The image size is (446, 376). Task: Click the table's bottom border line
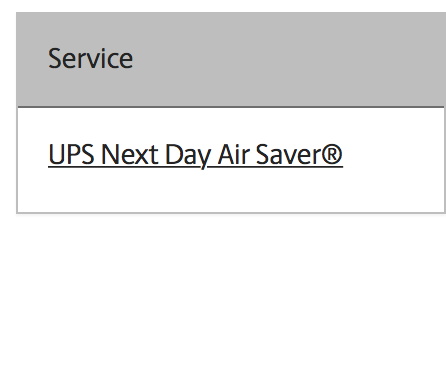(x=231, y=212)
